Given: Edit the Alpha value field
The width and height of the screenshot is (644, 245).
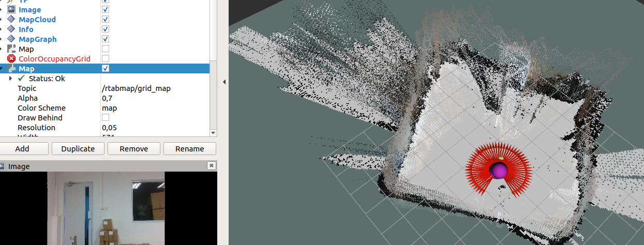Looking at the screenshot, I should click(154, 98).
